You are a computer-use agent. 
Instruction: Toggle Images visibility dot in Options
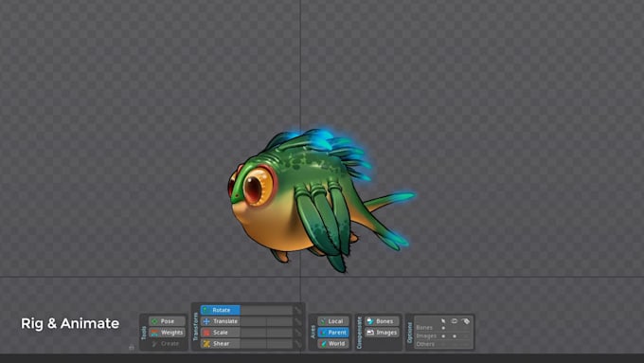coord(455,336)
